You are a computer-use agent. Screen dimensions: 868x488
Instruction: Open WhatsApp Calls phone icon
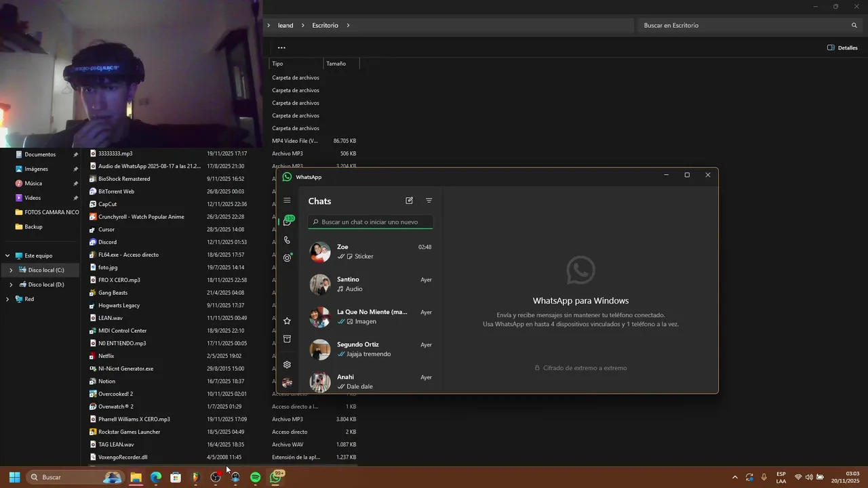point(287,240)
